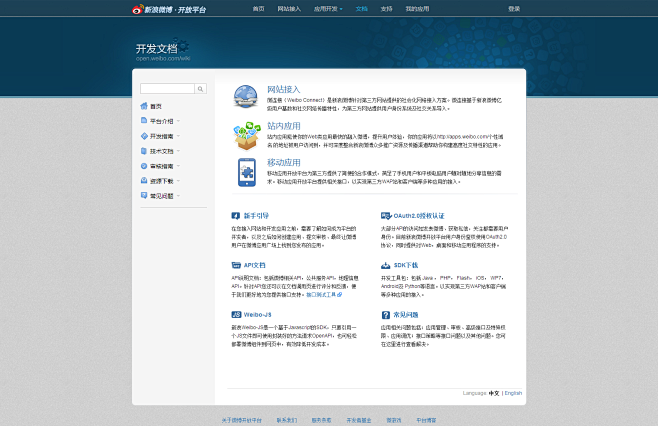Viewport: 658px width, 426px height.
Task: Click the Weibo-JS section icon
Action: pyautogui.click(x=236, y=313)
